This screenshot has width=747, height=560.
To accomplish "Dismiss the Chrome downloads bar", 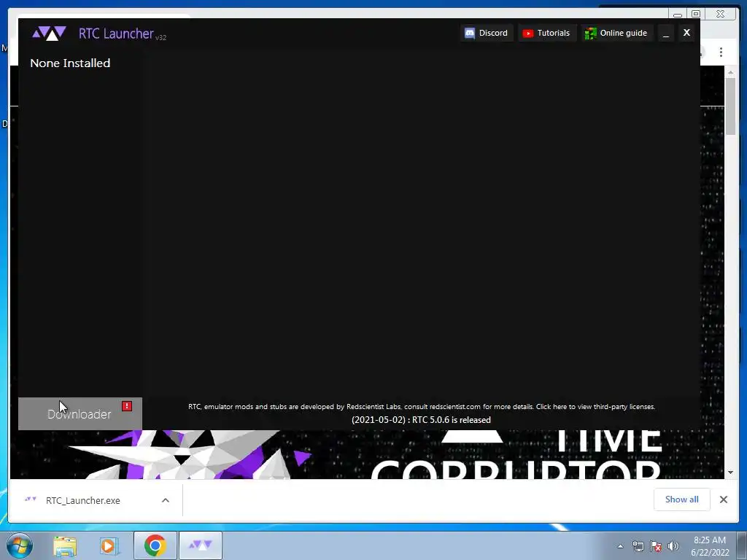I will tap(724, 499).
